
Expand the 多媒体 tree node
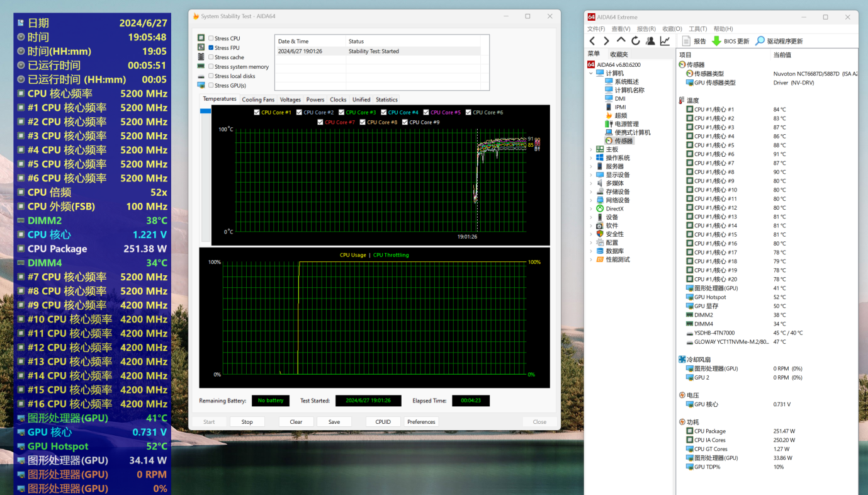(x=591, y=183)
